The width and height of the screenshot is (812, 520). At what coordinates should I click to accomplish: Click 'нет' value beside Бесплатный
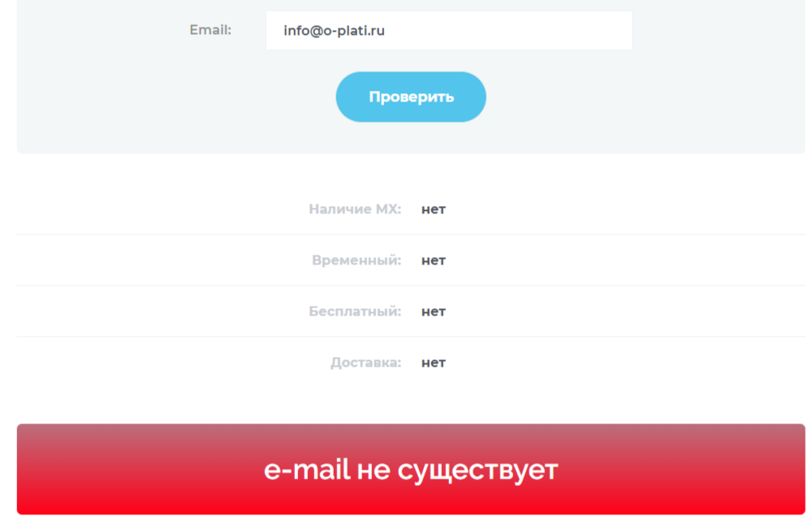pos(434,312)
